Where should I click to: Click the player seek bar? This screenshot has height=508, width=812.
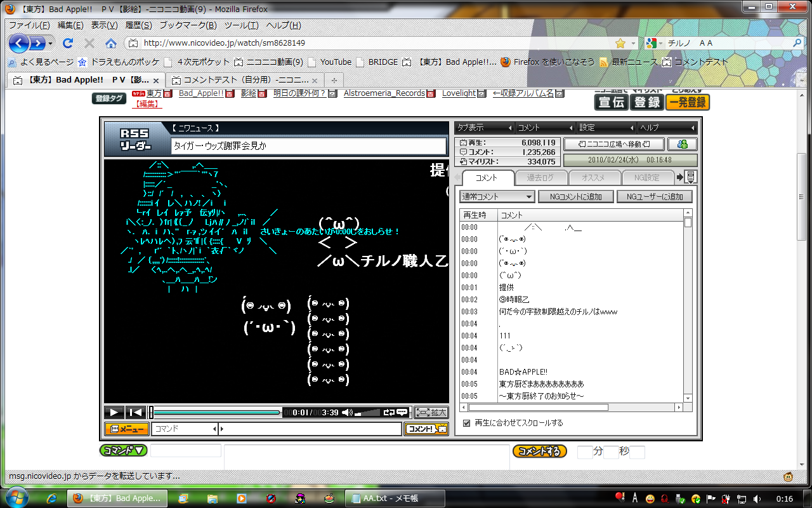point(216,413)
